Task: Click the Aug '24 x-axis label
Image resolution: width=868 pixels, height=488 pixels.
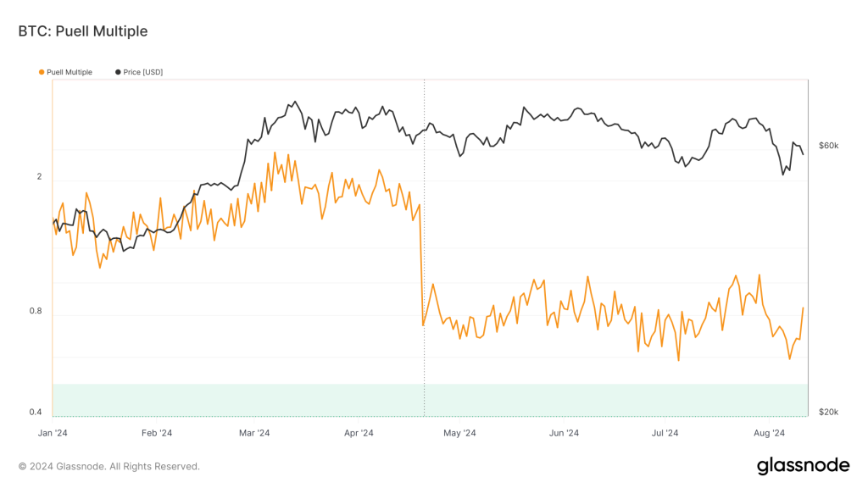Action: [x=767, y=433]
